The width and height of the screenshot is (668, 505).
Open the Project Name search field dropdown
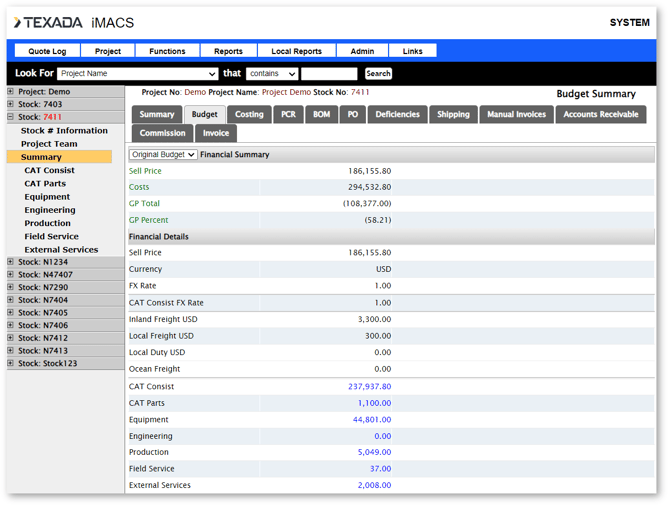tap(138, 74)
